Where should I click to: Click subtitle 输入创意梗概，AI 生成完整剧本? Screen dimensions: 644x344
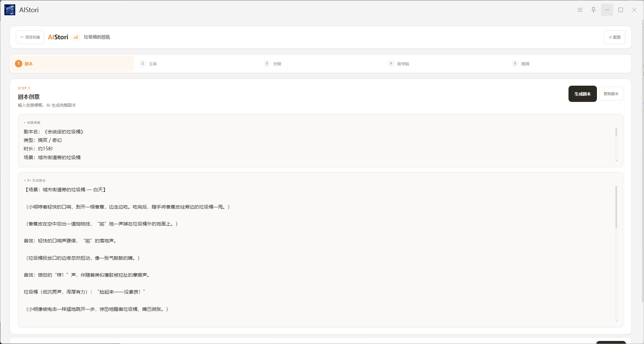(x=47, y=105)
